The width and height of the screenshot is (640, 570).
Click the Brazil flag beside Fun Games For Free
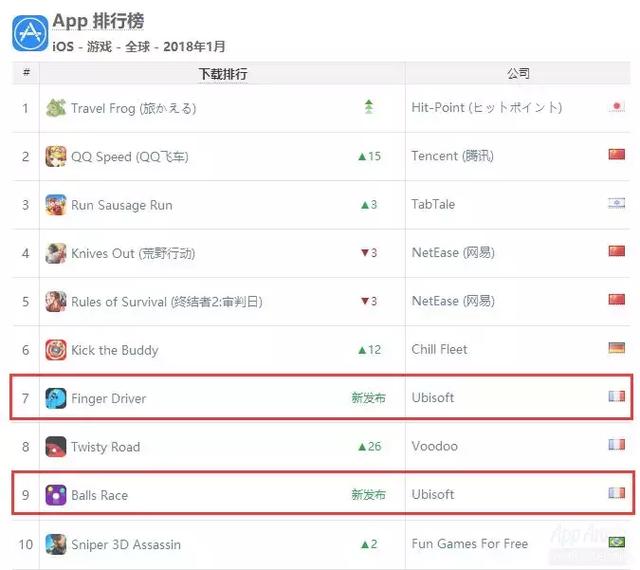coord(616,542)
